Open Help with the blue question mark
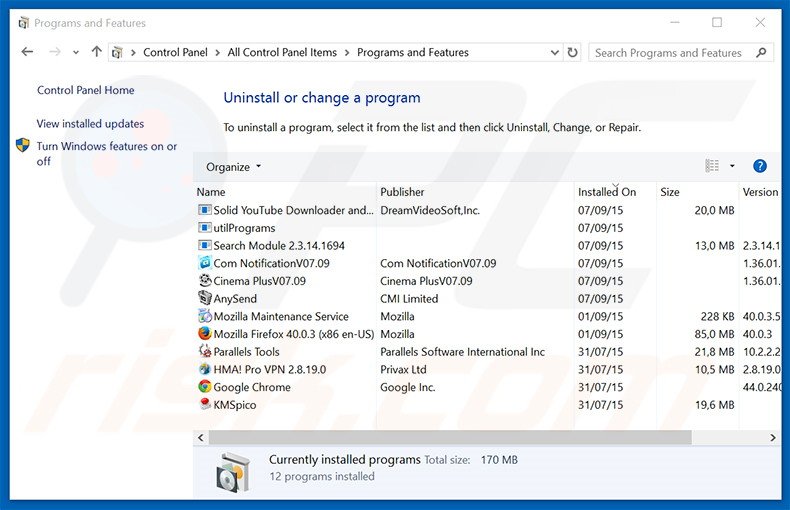Screen dimensions: 790x510 pos(760,166)
